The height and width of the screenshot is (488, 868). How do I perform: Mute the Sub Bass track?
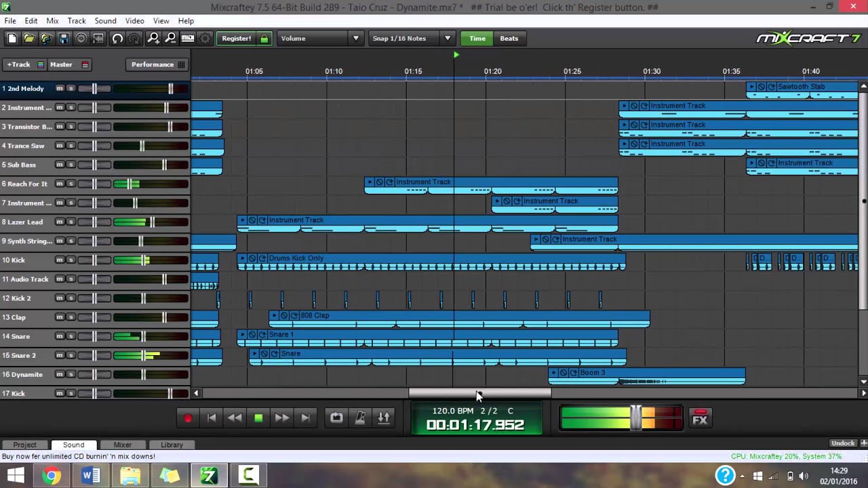(x=60, y=165)
